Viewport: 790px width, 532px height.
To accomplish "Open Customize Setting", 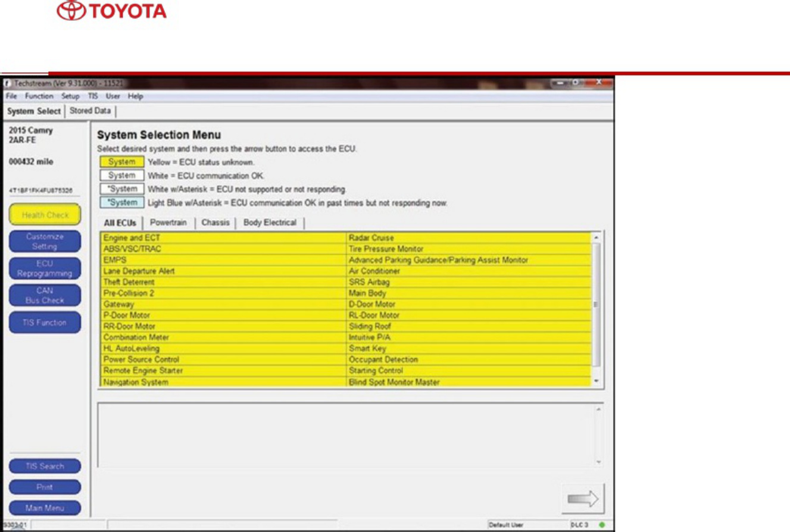I will point(45,242).
